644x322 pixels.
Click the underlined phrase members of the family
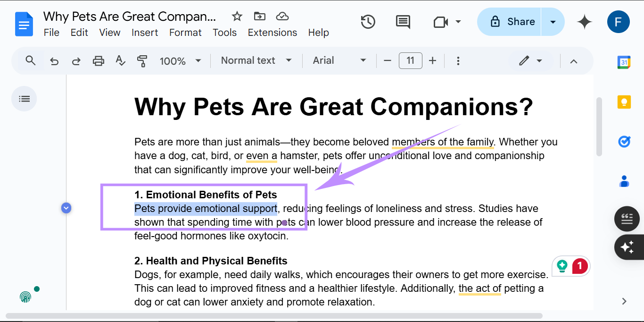[443, 142]
